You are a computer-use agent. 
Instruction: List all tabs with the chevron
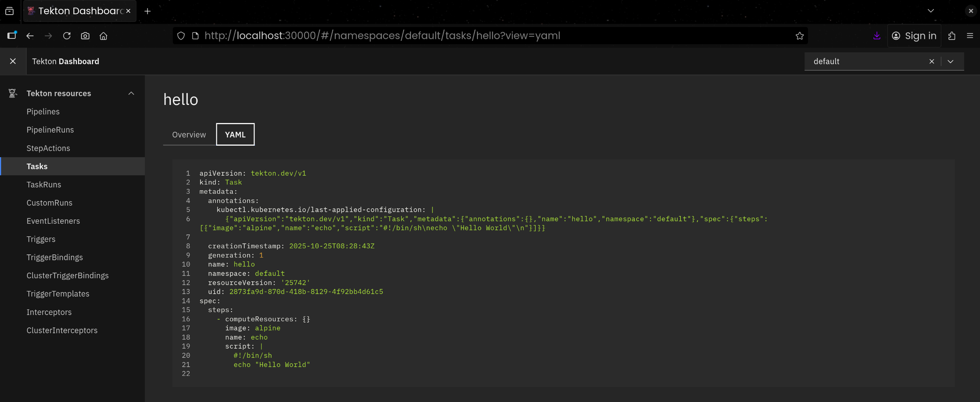pyautogui.click(x=931, y=11)
